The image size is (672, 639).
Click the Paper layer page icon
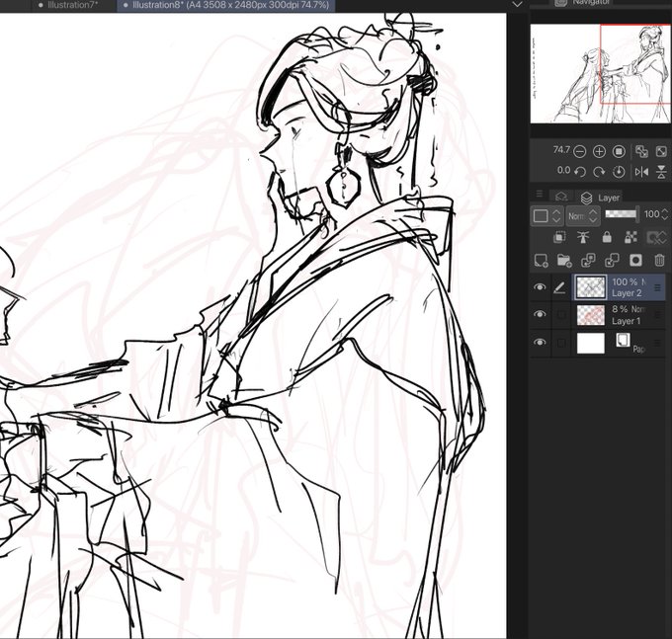(x=623, y=340)
